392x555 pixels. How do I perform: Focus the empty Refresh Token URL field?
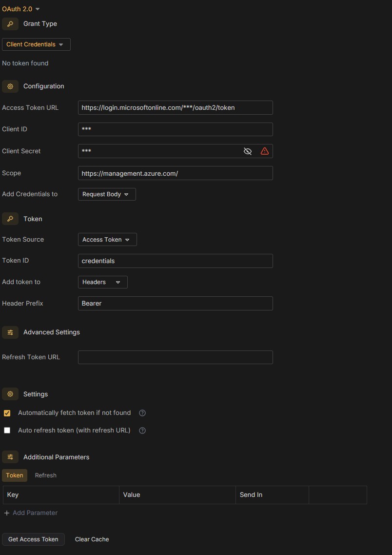[176, 357]
